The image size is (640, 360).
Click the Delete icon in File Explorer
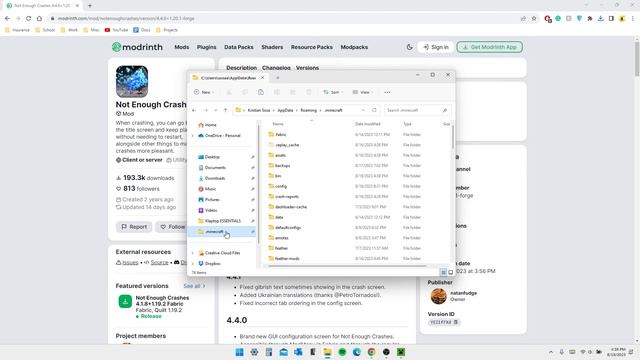[309, 92]
